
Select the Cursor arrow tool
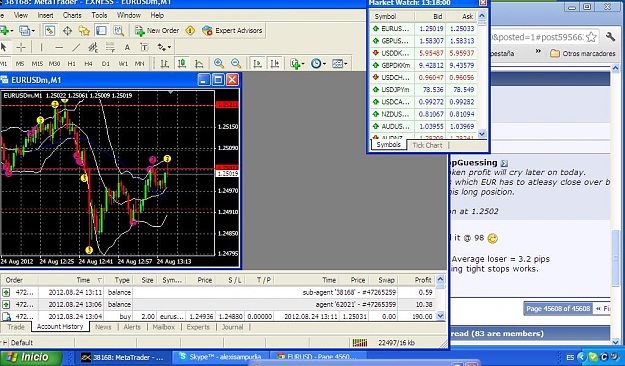(x=4, y=47)
